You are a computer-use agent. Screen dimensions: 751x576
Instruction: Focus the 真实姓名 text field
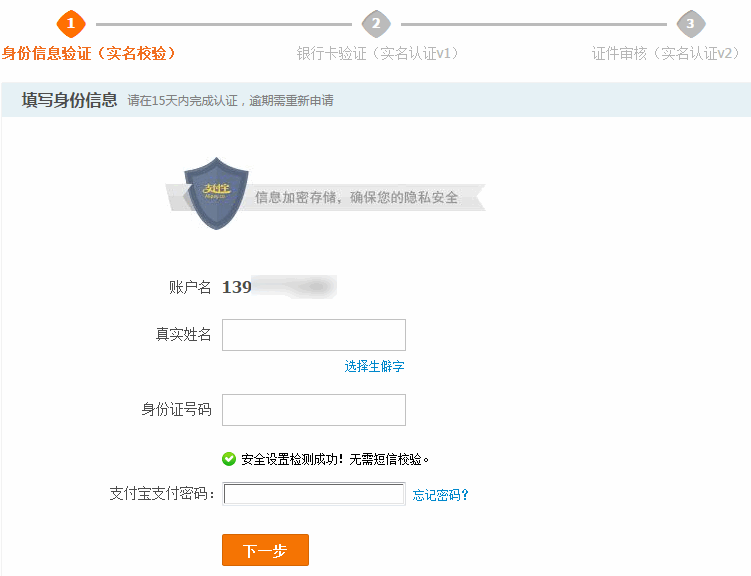pyautogui.click(x=314, y=335)
